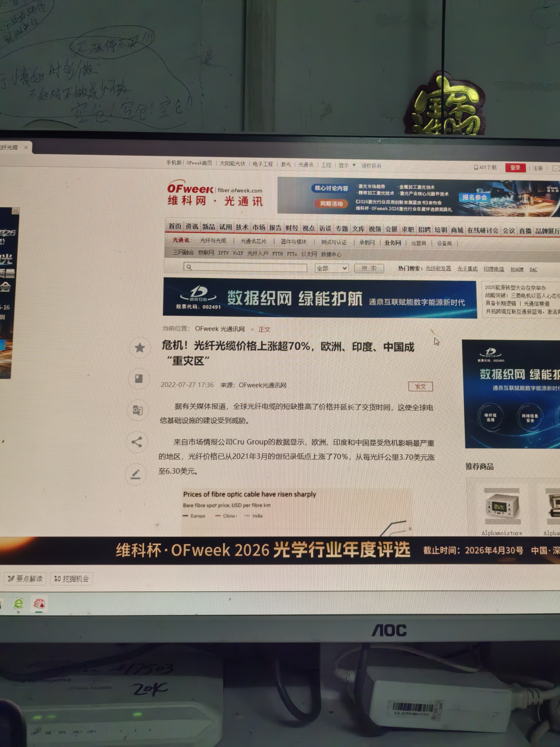The height and width of the screenshot is (747, 560).
Task: Click the APP下载 link
Action: coord(486,167)
